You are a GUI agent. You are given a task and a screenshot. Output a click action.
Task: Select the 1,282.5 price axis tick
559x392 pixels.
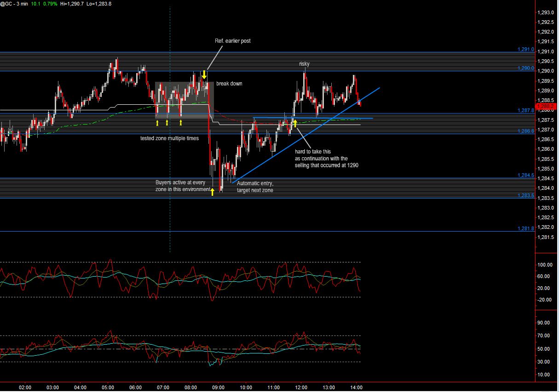pos(546,217)
